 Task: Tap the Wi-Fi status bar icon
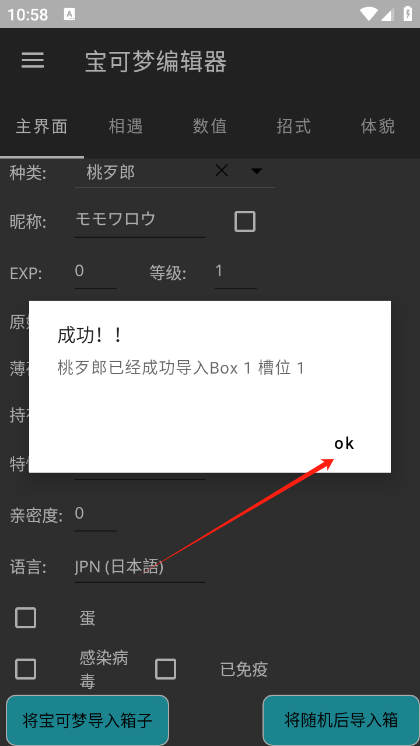pyautogui.click(x=369, y=14)
